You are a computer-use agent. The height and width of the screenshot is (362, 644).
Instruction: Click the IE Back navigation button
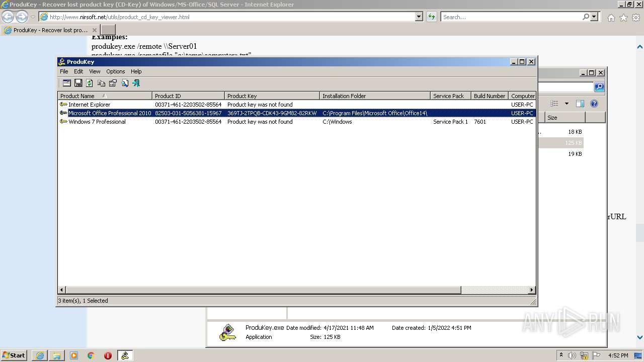(8, 17)
